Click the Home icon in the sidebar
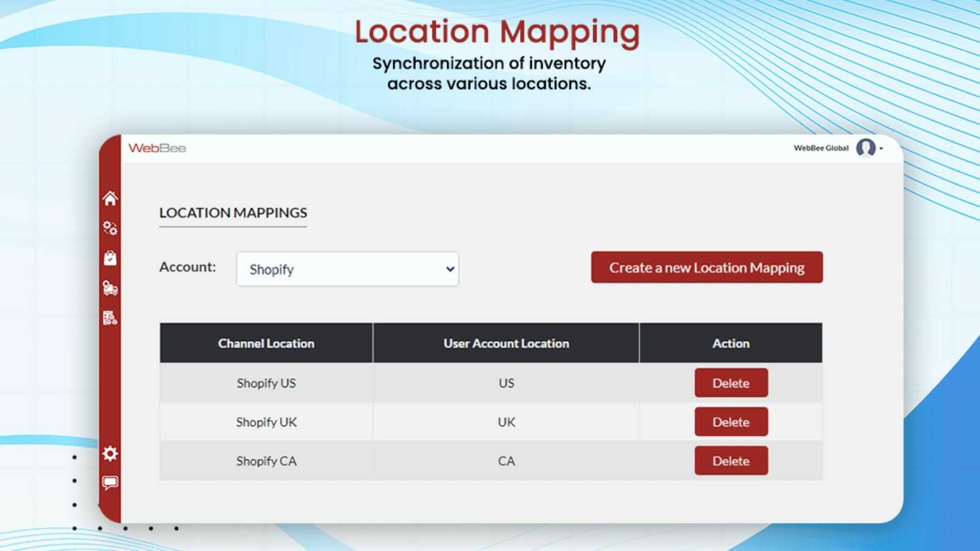 click(x=110, y=198)
